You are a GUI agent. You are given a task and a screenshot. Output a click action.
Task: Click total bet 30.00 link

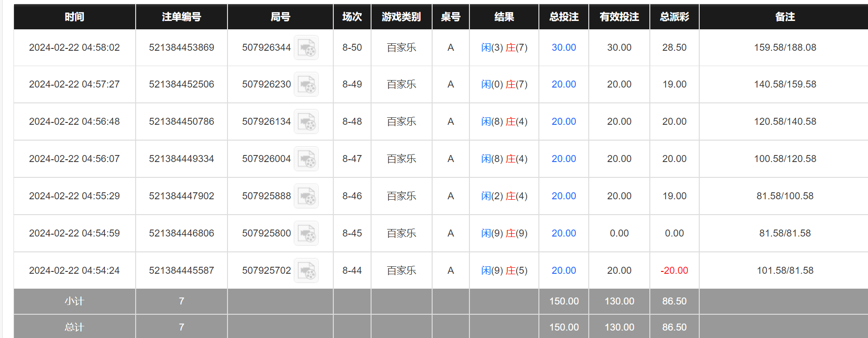pos(564,47)
